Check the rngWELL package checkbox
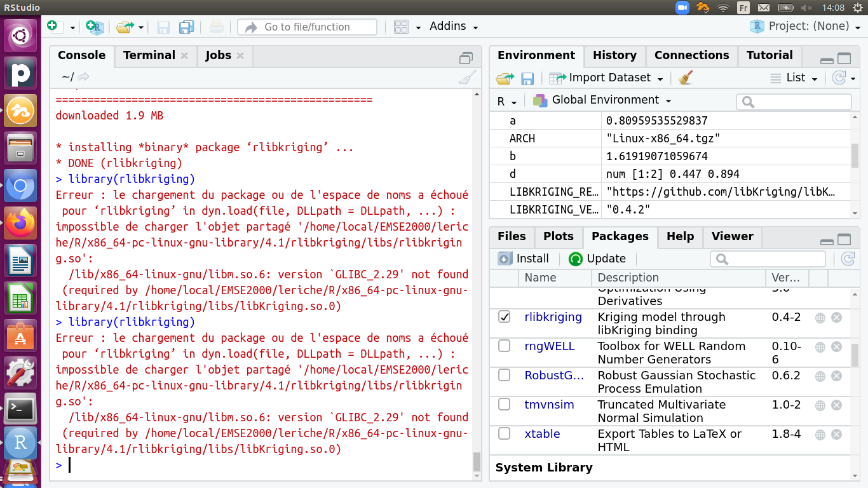This screenshot has width=868, height=488. [505, 346]
